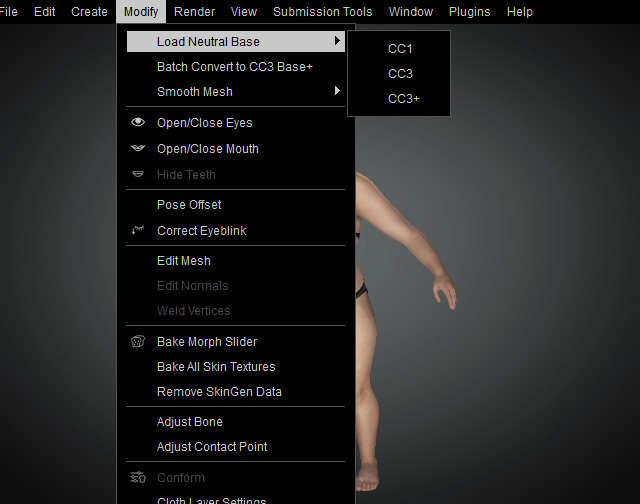Select CC3 neutral base option
The height and width of the screenshot is (504, 640).
point(400,74)
